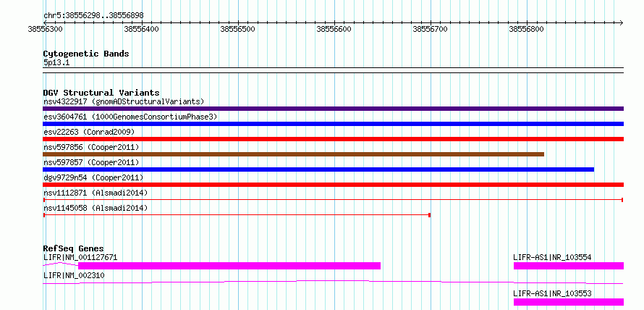Image resolution: width=644 pixels, height=310 pixels.
Task: Click the LIFR|NM_001127671 gene label
Action: [80, 257]
